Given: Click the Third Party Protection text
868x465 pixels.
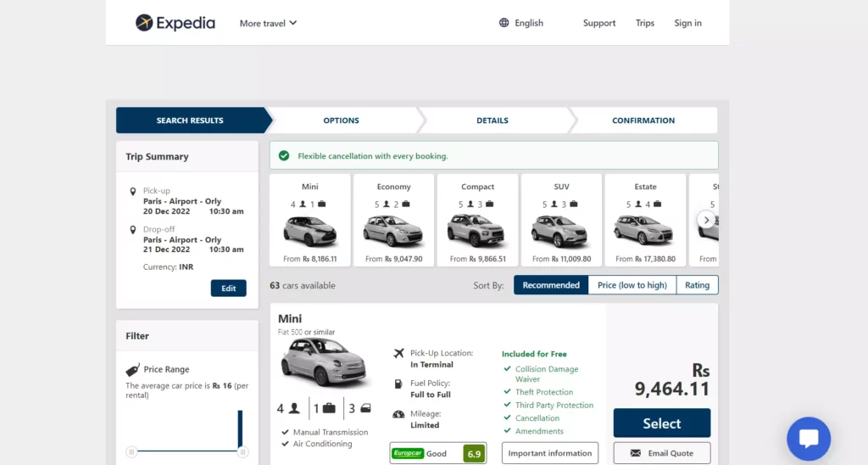Looking at the screenshot, I should tap(554, 405).
